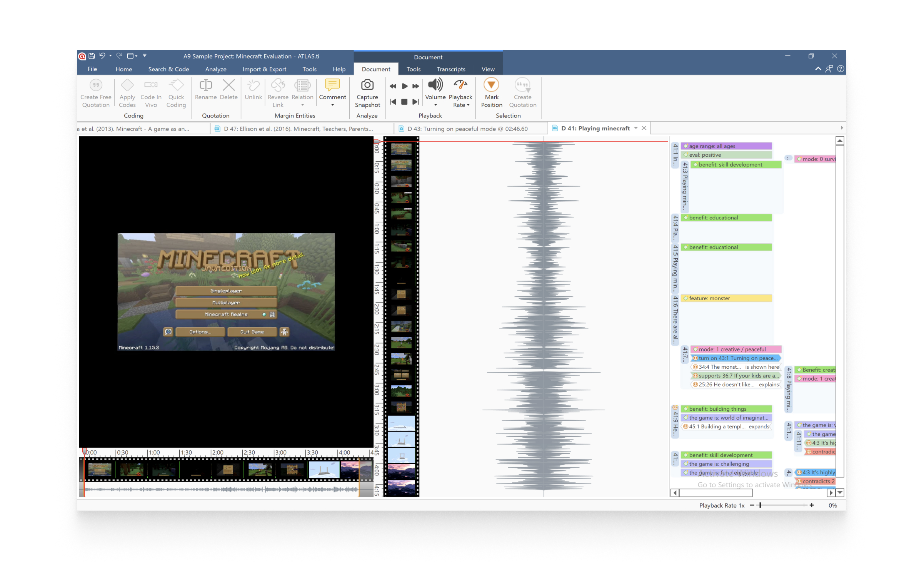Screen dimensions: 924x562
Task: Switch to the Transcripts ribbon tab
Action: 451,69
